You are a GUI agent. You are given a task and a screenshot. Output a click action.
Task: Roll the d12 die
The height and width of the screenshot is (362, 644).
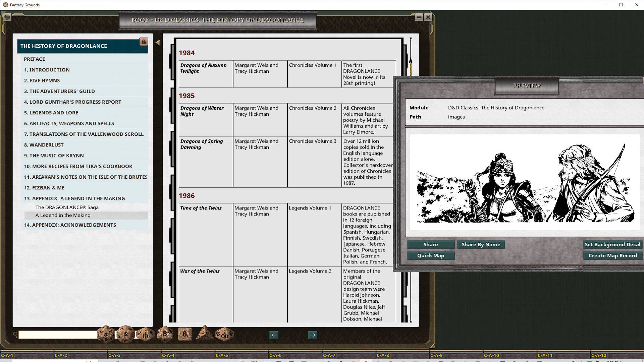[x=125, y=334]
